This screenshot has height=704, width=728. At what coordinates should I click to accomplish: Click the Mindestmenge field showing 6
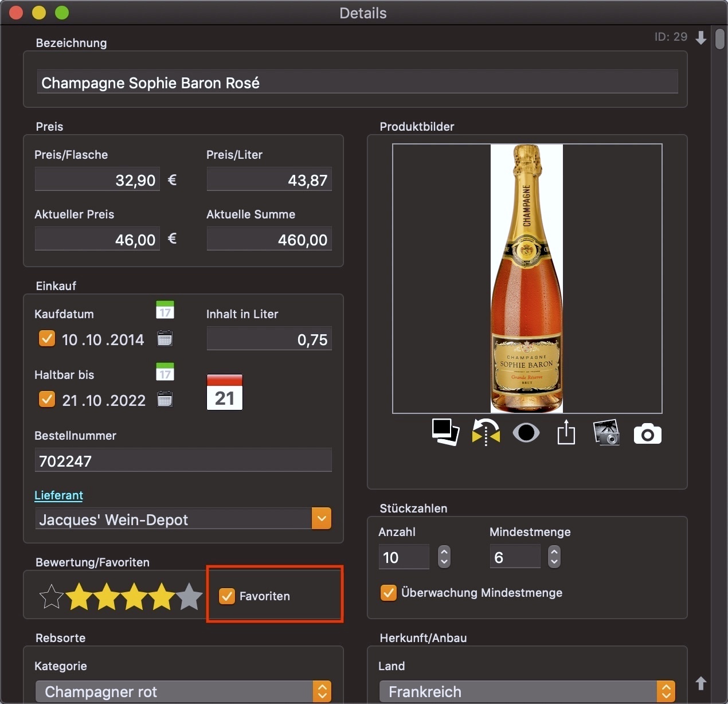[515, 557]
